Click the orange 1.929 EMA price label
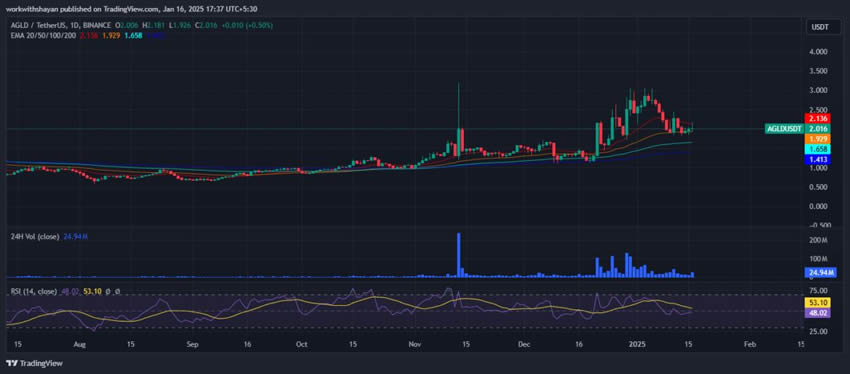Screen dimensions: 850x374 coord(817,139)
